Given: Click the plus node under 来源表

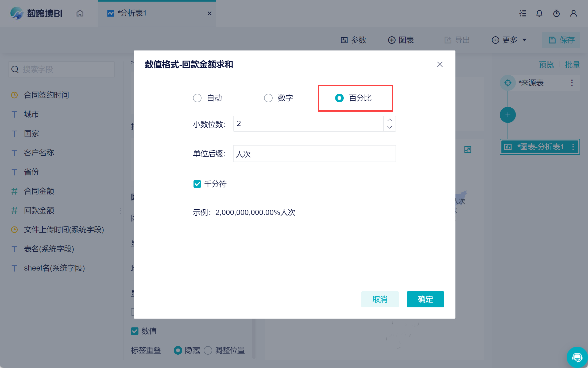Looking at the screenshot, I should click(x=508, y=115).
